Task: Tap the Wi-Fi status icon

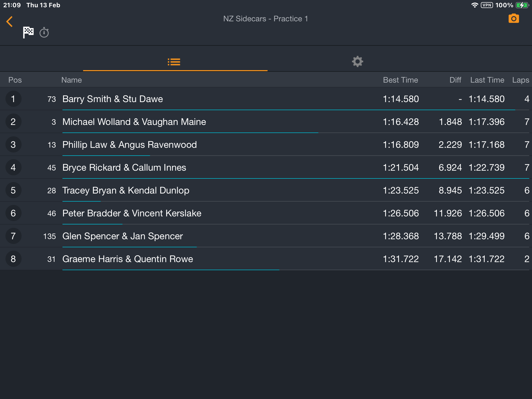Action: click(475, 5)
